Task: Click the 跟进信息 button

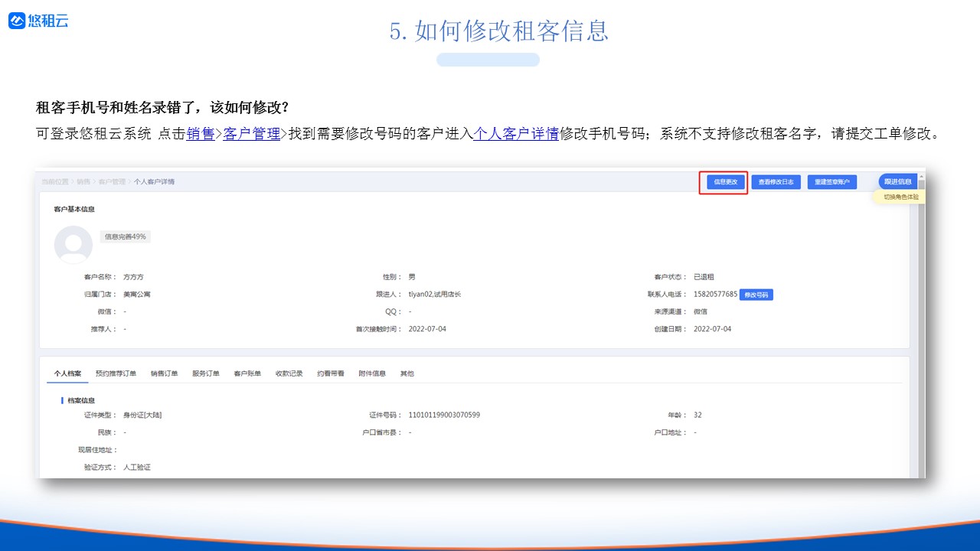Action: click(x=897, y=181)
